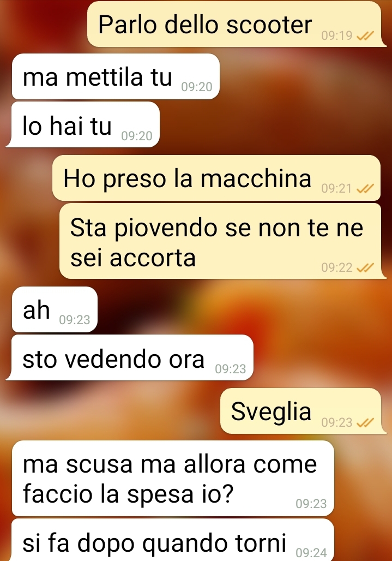This screenshot has width=392, height=561.
Task: Select the 'ma mettila tu' message
Action: click(x=116, y=76)
